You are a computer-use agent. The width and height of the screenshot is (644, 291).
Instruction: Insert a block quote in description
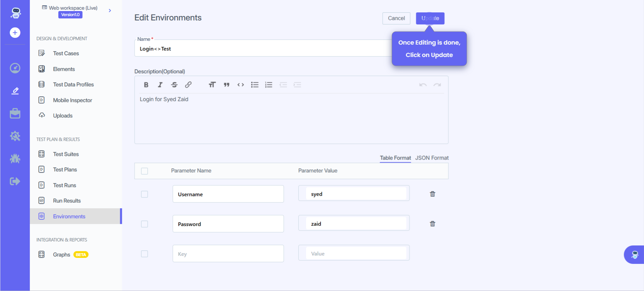click(x=227, y=85)
